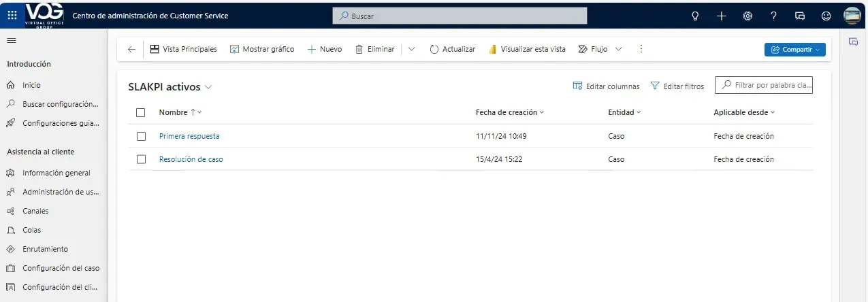Click the question mark help icon
This screenshot has width=868, height=302.
click(773, 16)
